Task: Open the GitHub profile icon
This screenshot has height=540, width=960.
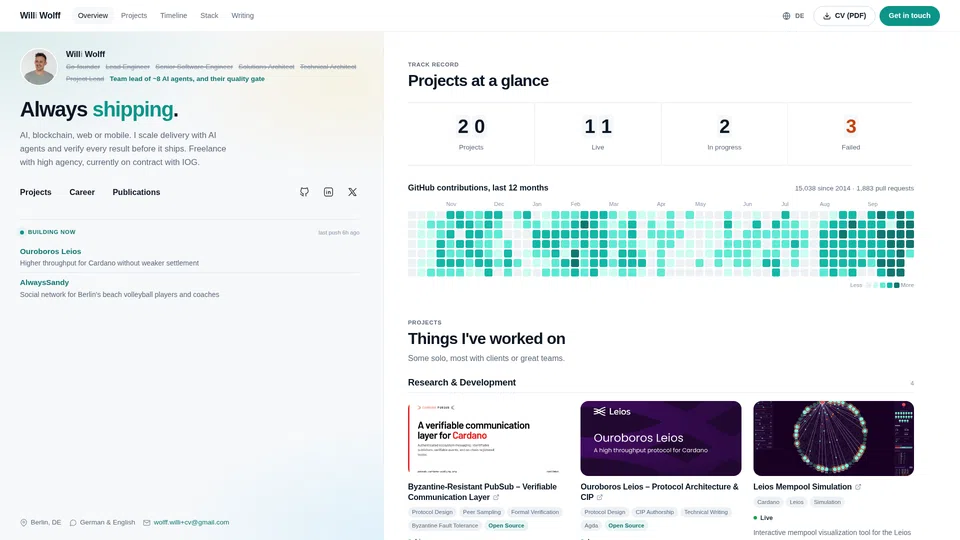Action: (x=304, y=192)
